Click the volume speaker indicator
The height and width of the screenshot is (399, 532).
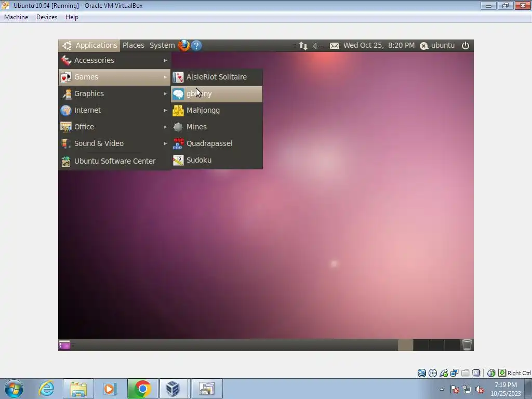pos(317,46)
